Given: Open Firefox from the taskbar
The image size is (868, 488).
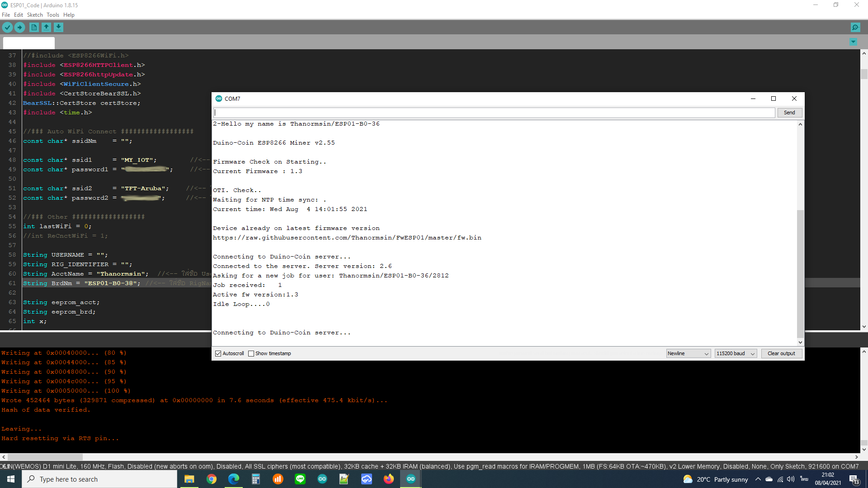Looking at the screenshot, I should tap(389, 479).
